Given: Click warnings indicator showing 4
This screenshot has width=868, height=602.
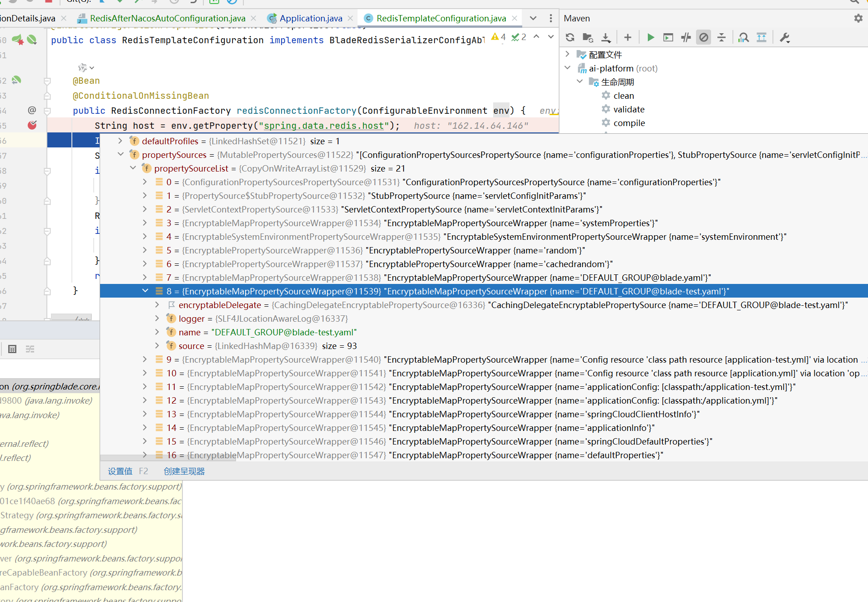Looking at the screenshot, I should 499,37.
